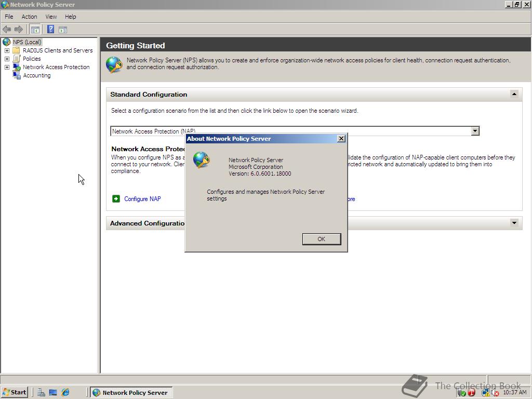Click Microsoft Corporation text in dialog
532x399 pixels.
256,167
